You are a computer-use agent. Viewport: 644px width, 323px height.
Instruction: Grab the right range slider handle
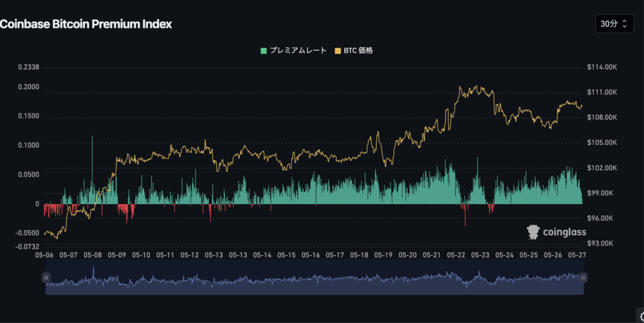click(583, 278)
